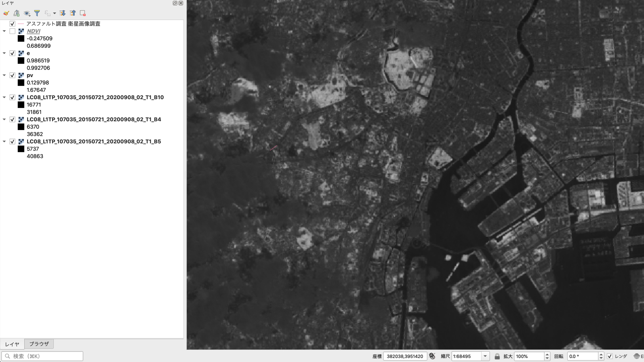Viewport: 644px width, 362px height.
Task: Hide the B5 Landsat layer
Action: (x=12, y=142)
